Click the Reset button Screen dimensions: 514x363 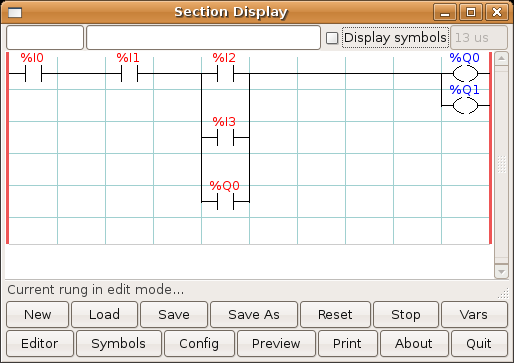point(335,314)
